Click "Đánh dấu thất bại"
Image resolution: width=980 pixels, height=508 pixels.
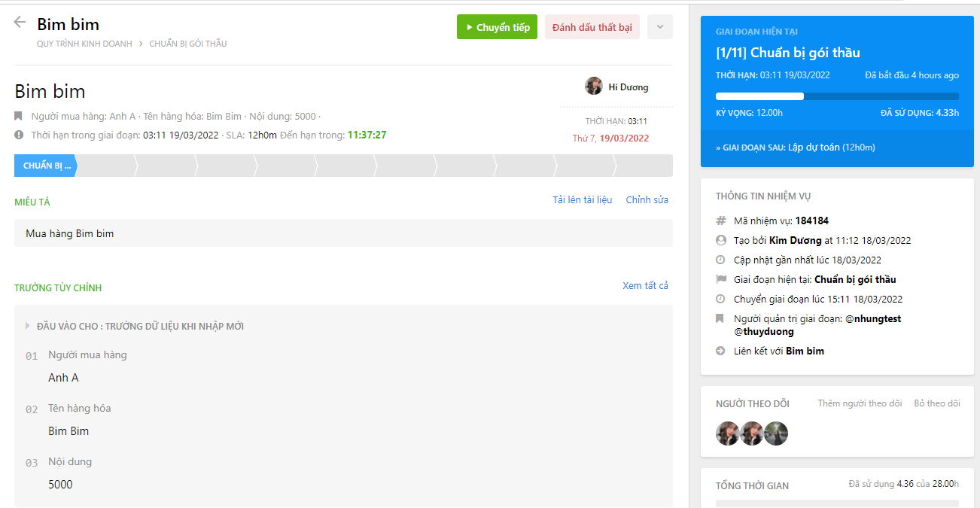click(x=592, y=26)
